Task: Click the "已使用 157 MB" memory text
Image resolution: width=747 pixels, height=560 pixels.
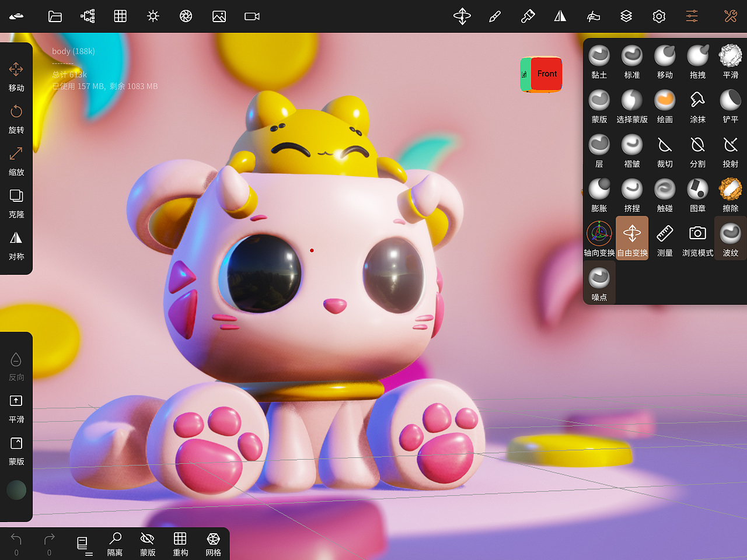Action: pos(79,86)
